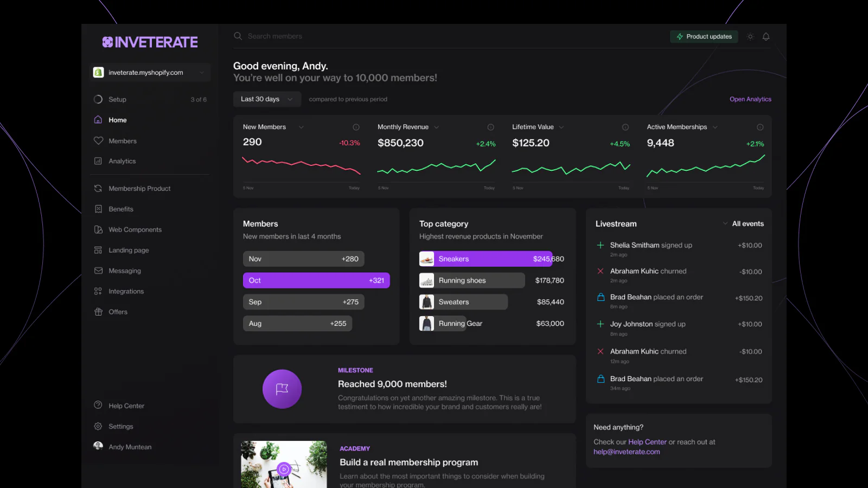Click plus icon for Shelia Smitham signup
The height and width of the screenshot is (488, 868).
(x=601, y=245)
